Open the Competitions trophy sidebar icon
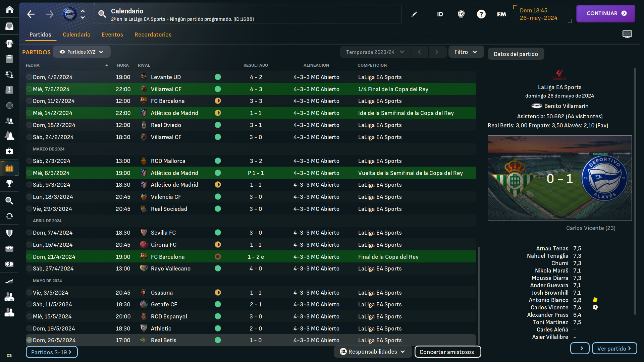 pyautogui.click(x=9, y=183)
